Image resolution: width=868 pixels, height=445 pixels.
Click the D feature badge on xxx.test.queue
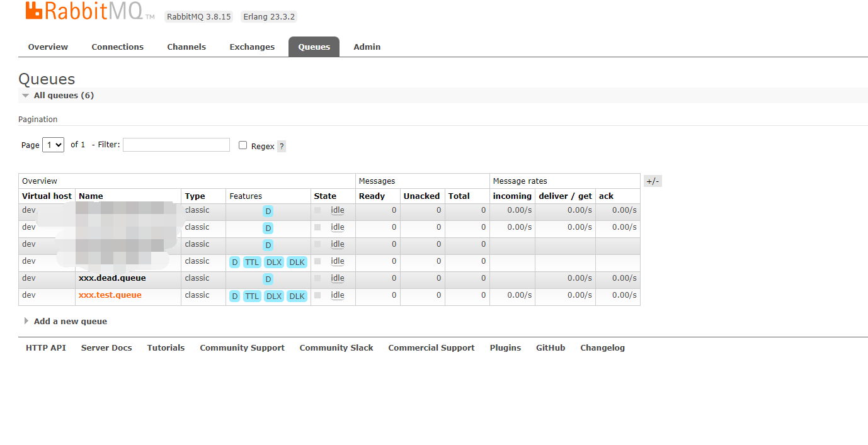235,296
